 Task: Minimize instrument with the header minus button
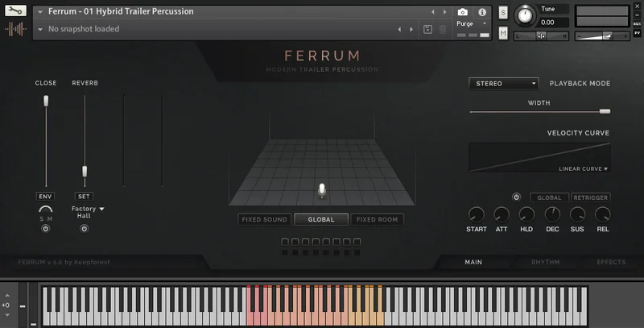point(638,15)
